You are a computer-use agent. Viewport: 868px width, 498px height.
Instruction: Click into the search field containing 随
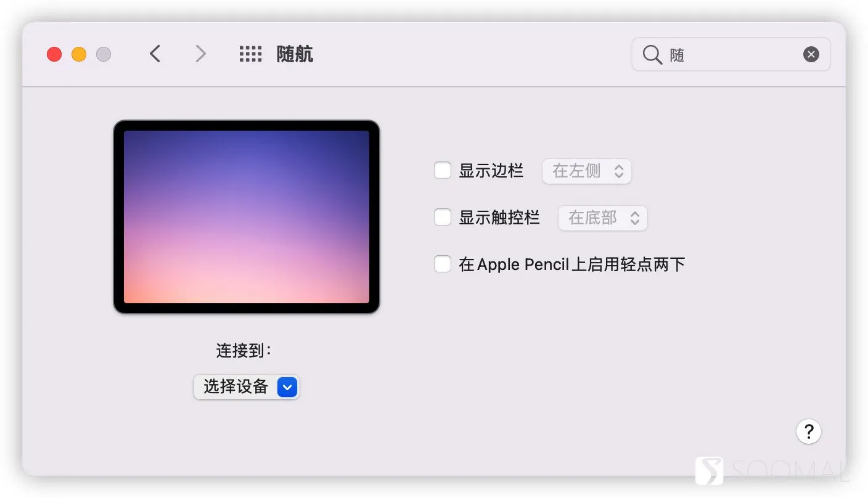(x=731, y=55)
